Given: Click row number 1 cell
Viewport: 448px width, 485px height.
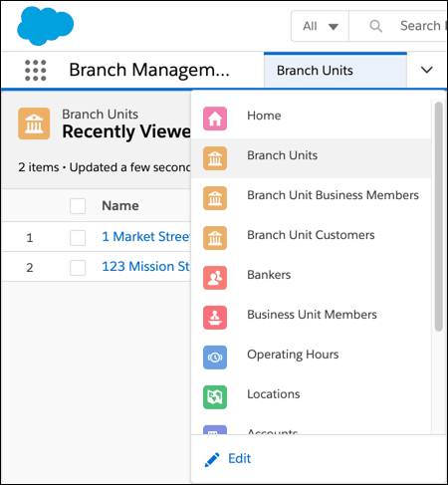Looking at the screenshot, I should tap(30, 238).
